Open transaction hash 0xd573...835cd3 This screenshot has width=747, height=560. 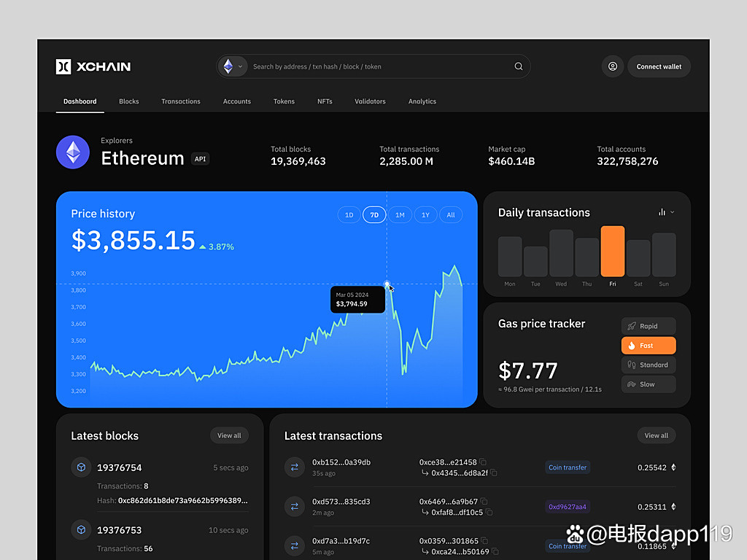[341, 502]
